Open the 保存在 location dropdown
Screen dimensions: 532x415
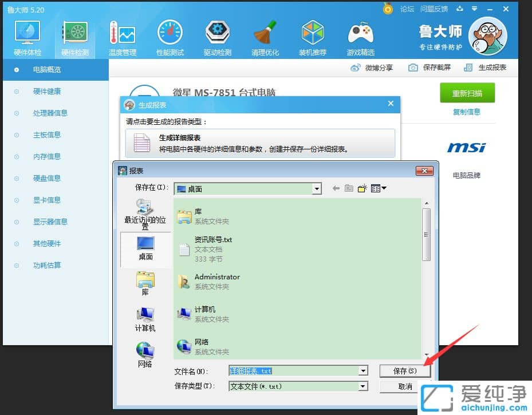[x=318, y=189]
